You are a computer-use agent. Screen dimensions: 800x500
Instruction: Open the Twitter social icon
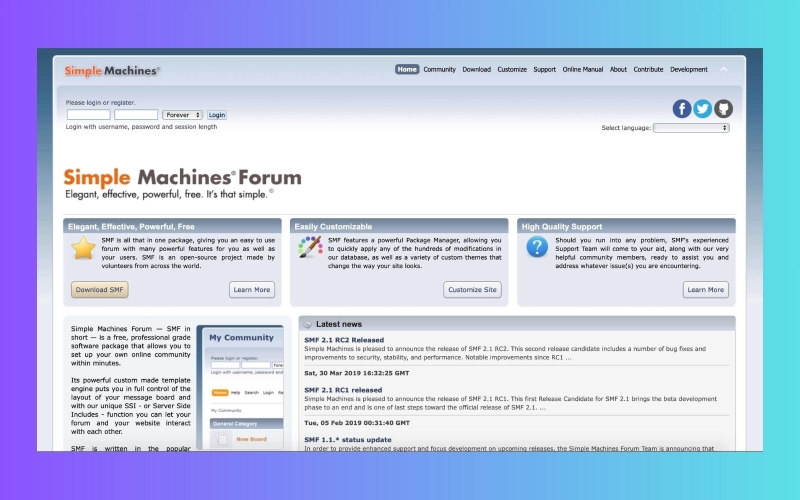coord(703,109)
